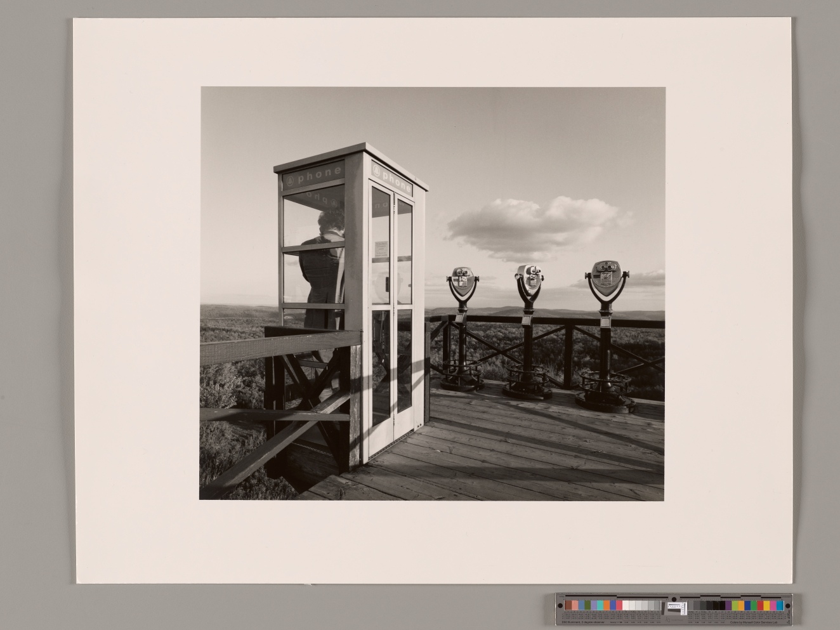
Task: Click the left coin-operated binocular viewer
Action: (463, 283)
